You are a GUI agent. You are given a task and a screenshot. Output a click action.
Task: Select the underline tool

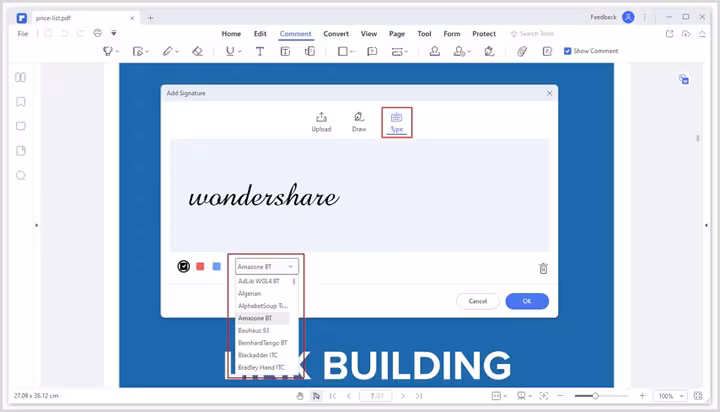click(x=230, y=51)
